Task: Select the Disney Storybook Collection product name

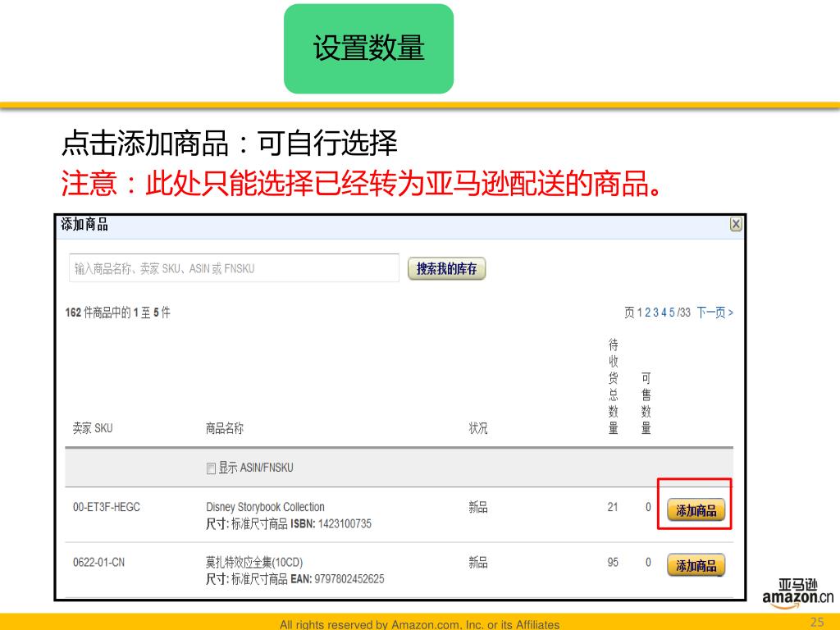Action: coord(265,507)
